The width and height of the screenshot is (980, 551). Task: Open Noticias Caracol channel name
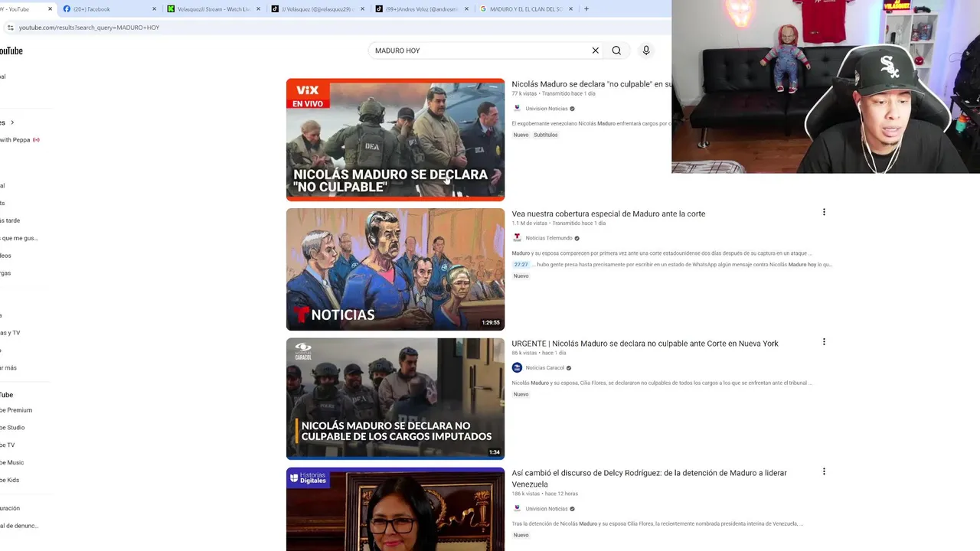[x=545, y=368]
